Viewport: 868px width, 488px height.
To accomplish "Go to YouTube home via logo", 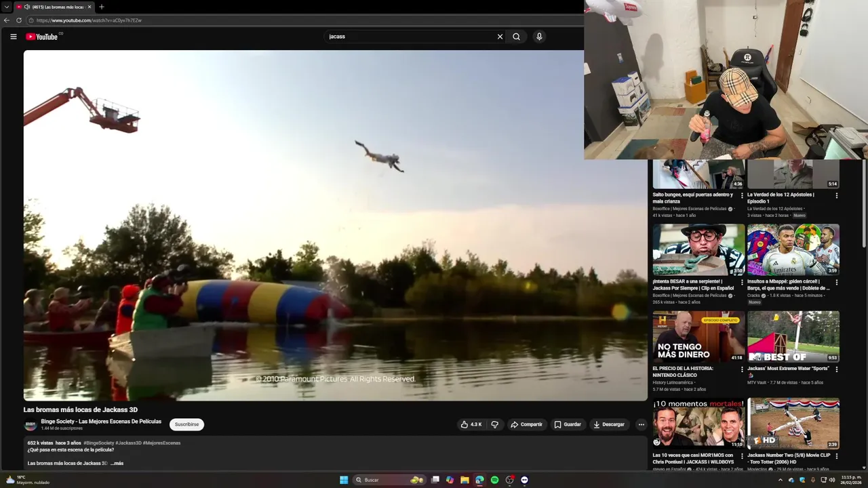I will point(42,37).
